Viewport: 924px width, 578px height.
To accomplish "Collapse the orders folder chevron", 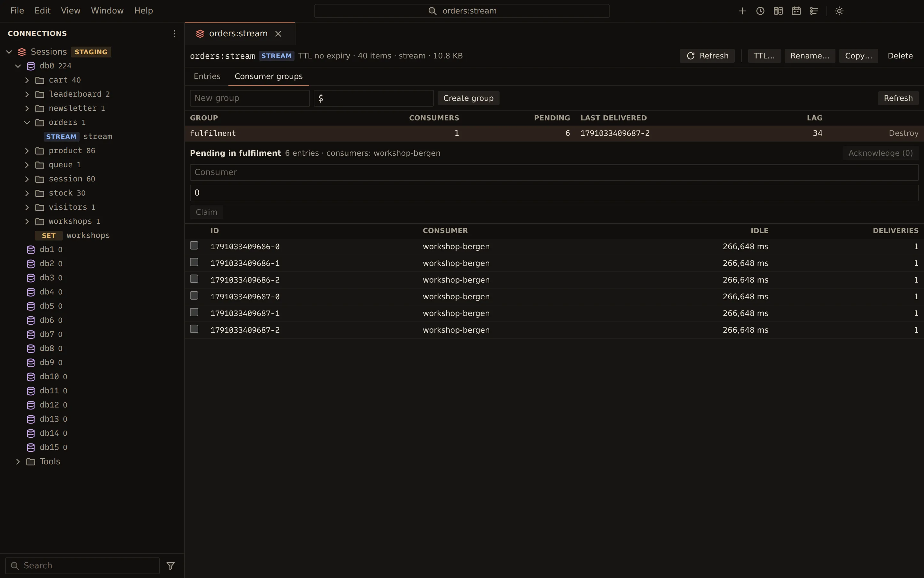I will pyautogui.click(x=27, y=122).
